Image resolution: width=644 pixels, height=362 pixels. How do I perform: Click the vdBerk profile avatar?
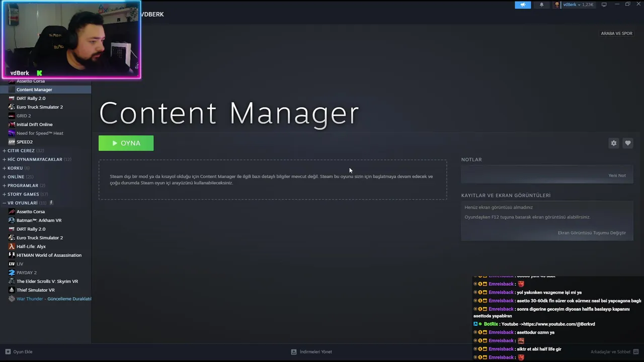(x=557, y=5)
